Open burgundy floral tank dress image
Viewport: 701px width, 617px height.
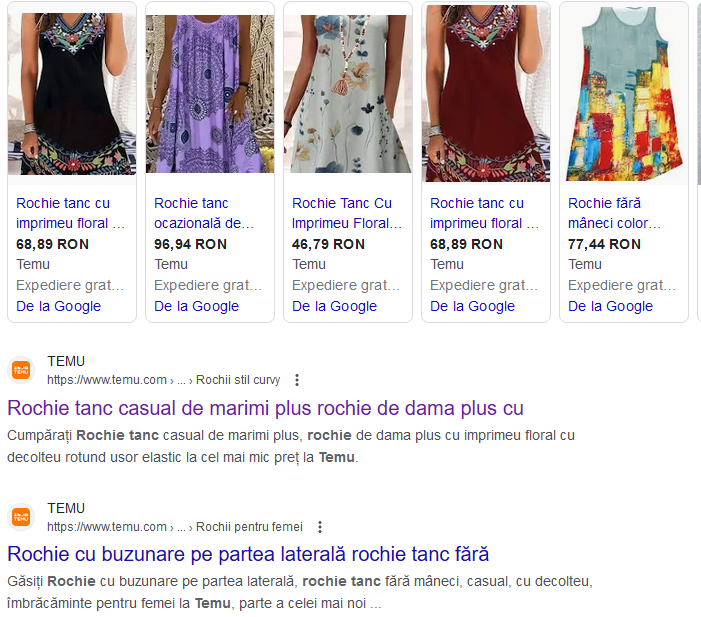(486, 93)
